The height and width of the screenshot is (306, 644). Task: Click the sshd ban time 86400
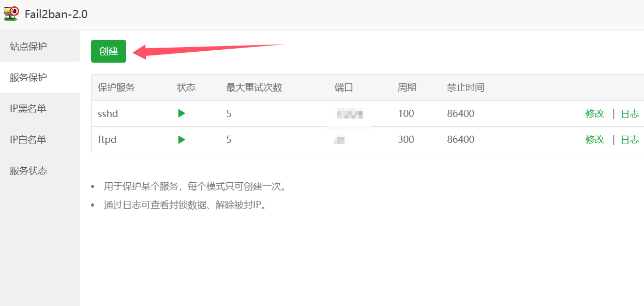pos(461,114)
